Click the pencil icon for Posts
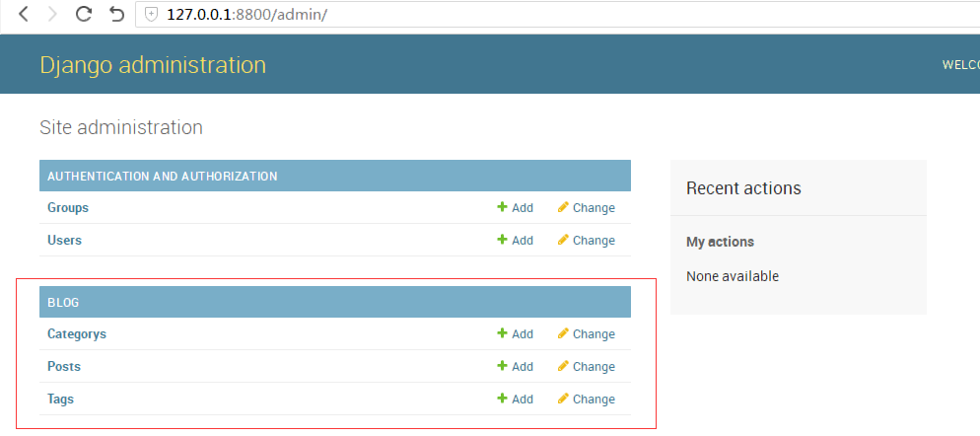The width and height of the screenshot is (980, 436). [x=563, y=366]
